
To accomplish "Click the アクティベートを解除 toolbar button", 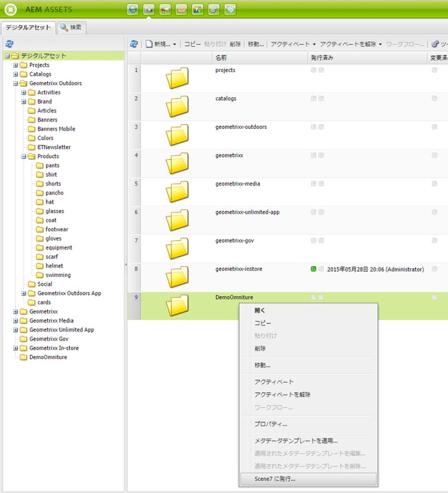I will 348,44.
